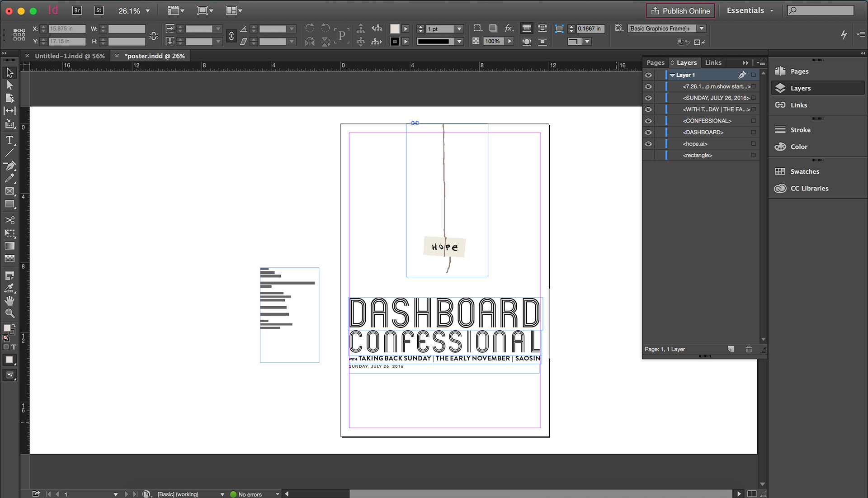Create a new layer in Layers panel
This screenshot has width=868, height=498.
point(731,349)
